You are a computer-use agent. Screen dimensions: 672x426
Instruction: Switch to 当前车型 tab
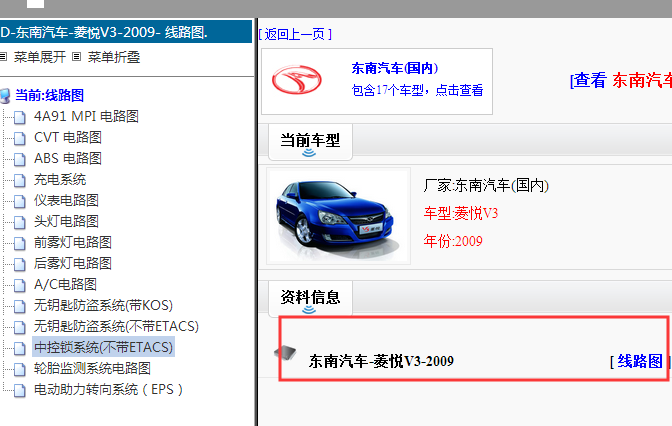pyautogui.click(x=310, y=141)
